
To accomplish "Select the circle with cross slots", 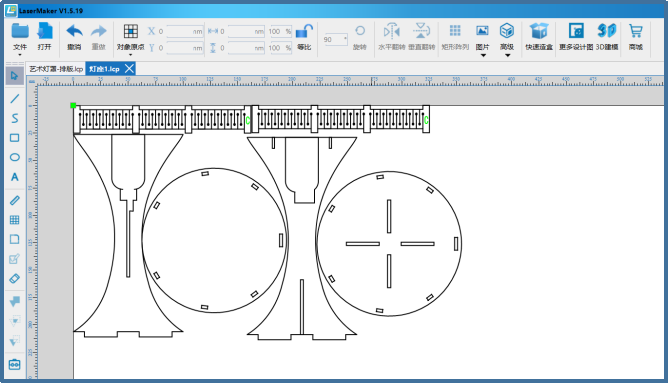I will [389, 244].
